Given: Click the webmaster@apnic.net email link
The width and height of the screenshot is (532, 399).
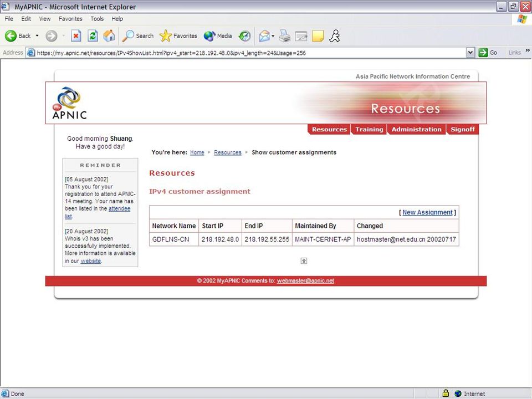Looking at the screenshot, I should [305, 280].
